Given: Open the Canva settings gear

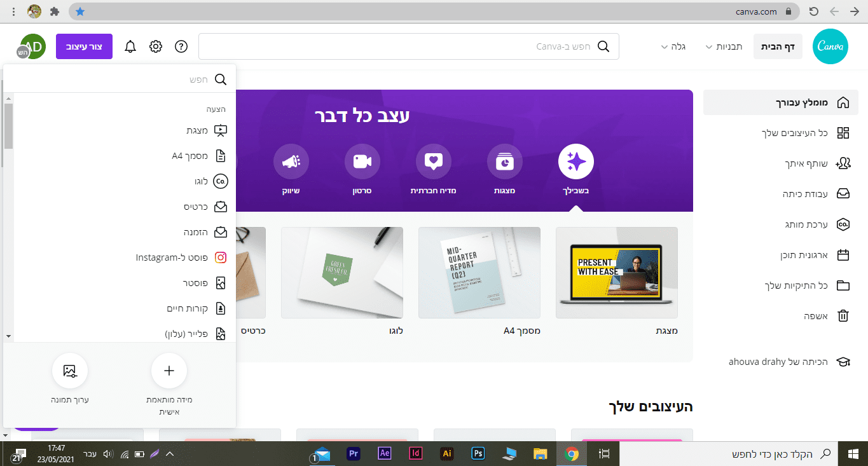Looking at the screenshot, I should [x=156, y=46].
